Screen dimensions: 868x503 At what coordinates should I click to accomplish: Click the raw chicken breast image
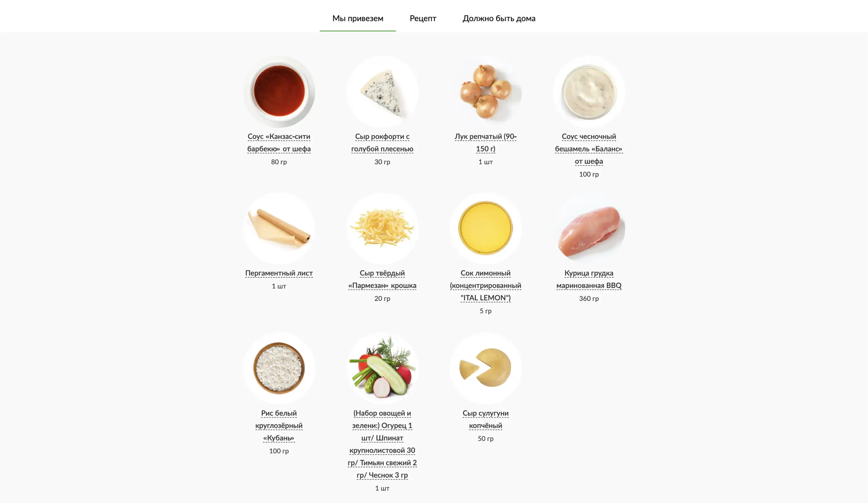coord(589,228)
